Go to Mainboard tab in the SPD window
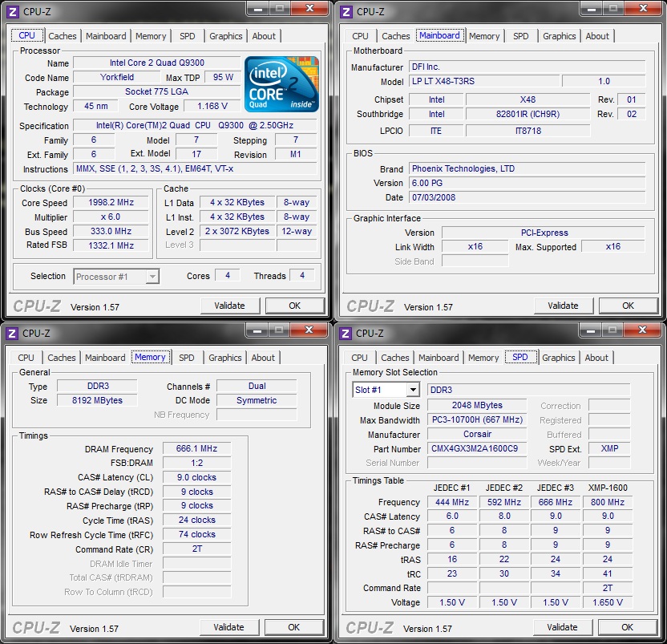 439,358
